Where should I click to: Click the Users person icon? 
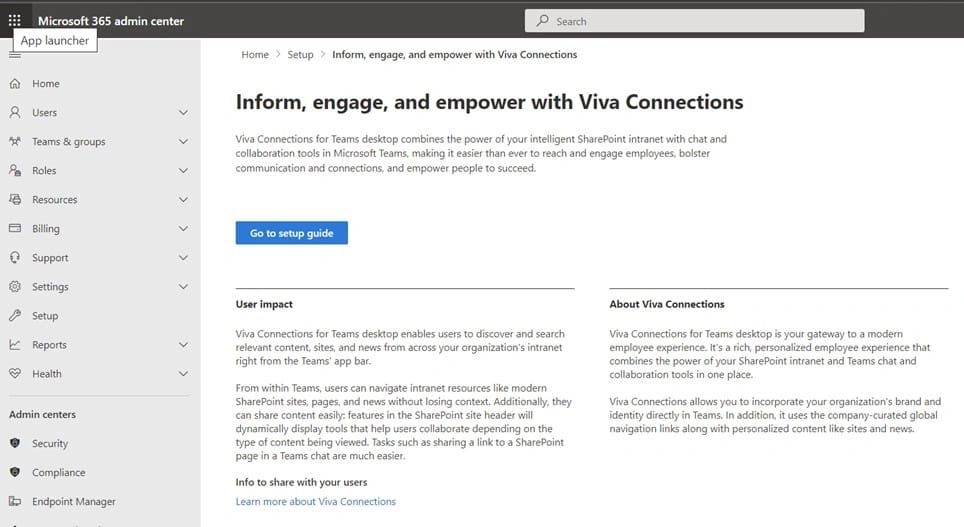[x=15, y=113]
